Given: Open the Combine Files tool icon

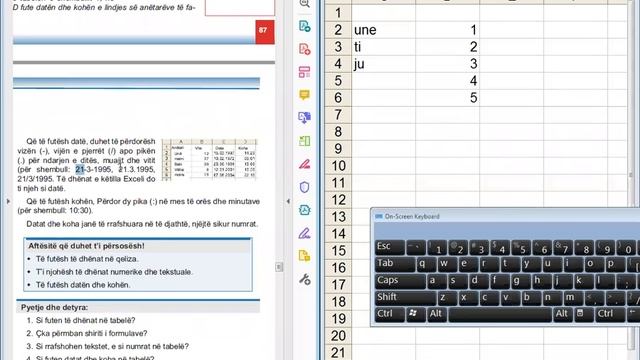Looking at the screenshot, I should (x=304, y=118).
